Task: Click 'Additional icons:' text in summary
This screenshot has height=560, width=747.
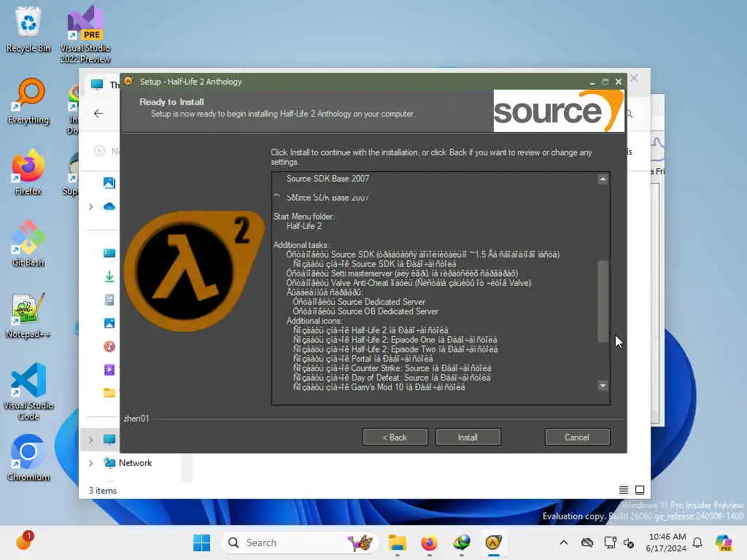Action: pyautogui.click(x=314, y=321)
